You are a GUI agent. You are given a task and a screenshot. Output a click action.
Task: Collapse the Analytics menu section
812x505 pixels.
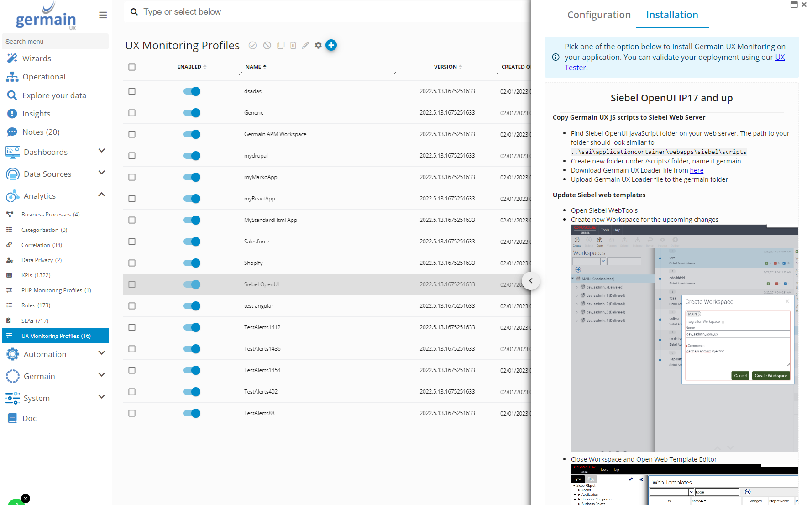[102, 195]
